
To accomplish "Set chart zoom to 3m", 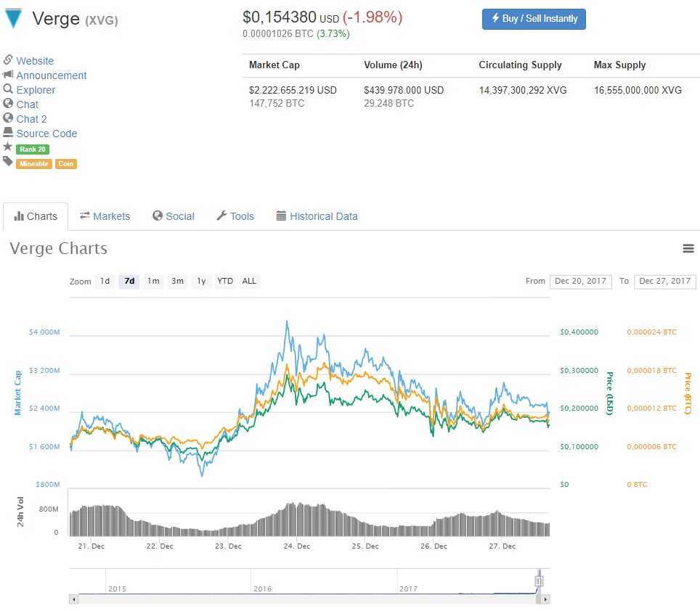I will click(x=177, y=282).
